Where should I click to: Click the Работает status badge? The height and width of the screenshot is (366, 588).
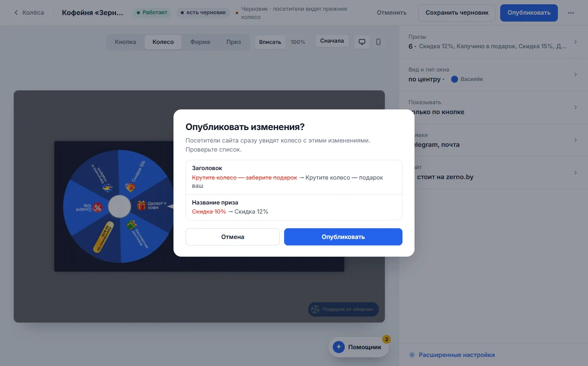152,13
